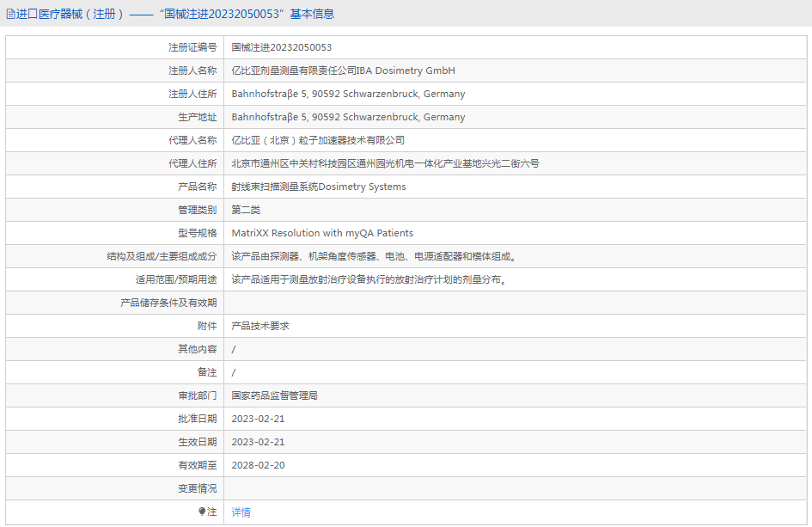Viewport: 812px width, 527px height.
Task: Click the 注册人住所 address value
Action: click(348, 94)
